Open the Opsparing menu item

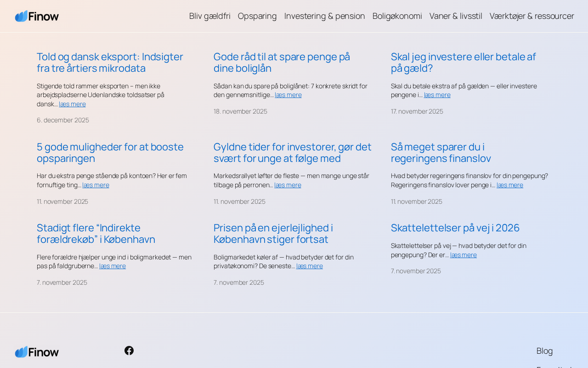257,16
